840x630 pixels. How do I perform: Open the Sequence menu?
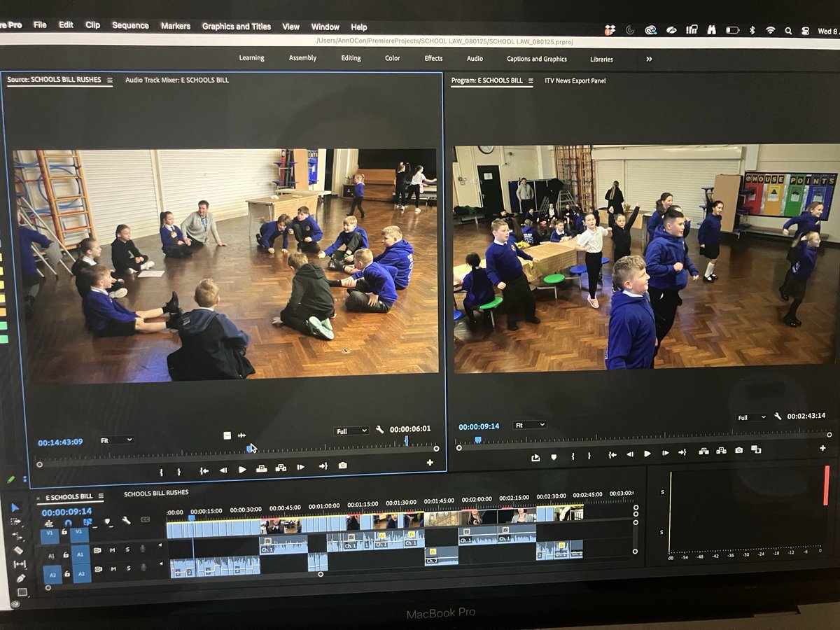tap(131, 25)
